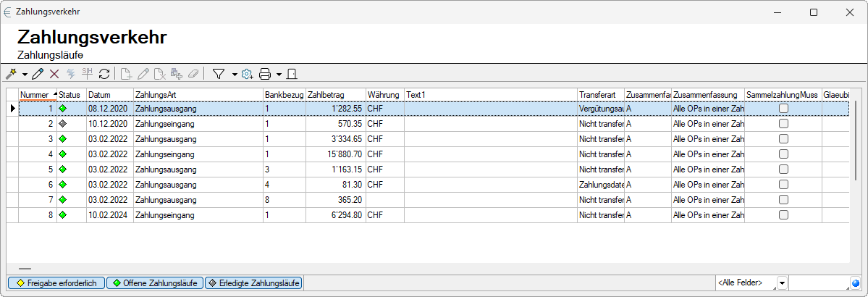This screenshot has height=297, width=868.
Task: Click the exit door icon
Action: (x=292, y=73)
